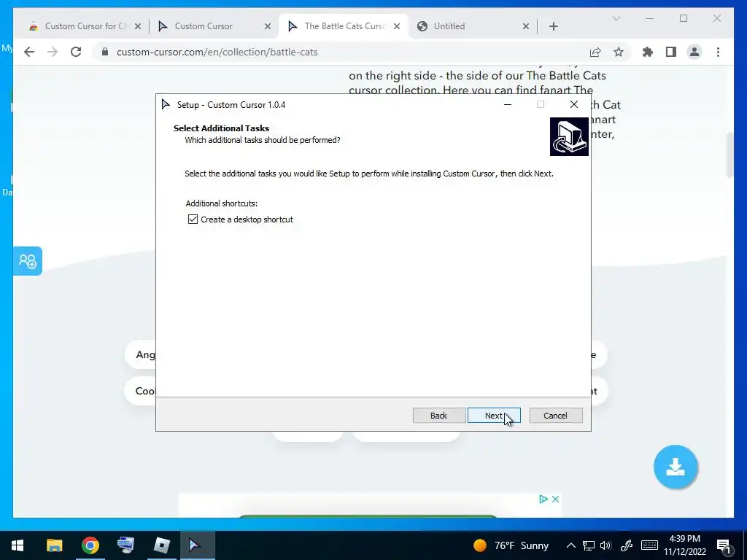This screenshot has width=747, height=560.
Task: Open Google Chrome from taskbar
Action: [x=90, y=545]
